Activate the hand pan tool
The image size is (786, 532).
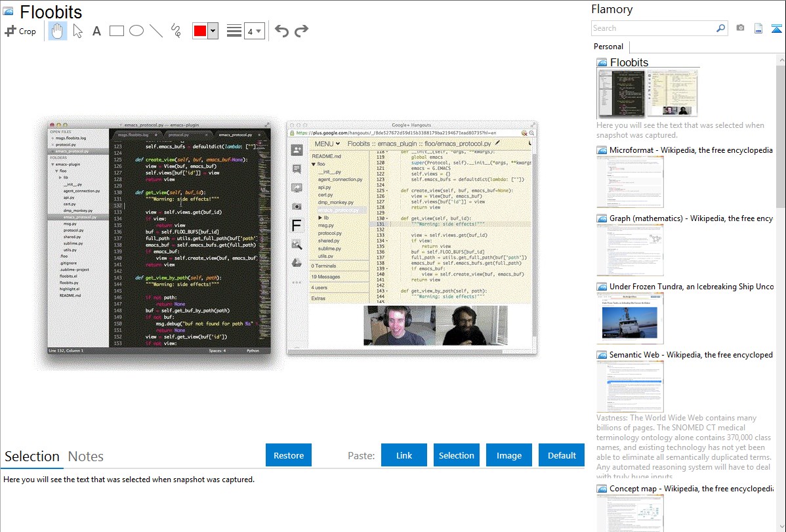click(x=58, y=31)
